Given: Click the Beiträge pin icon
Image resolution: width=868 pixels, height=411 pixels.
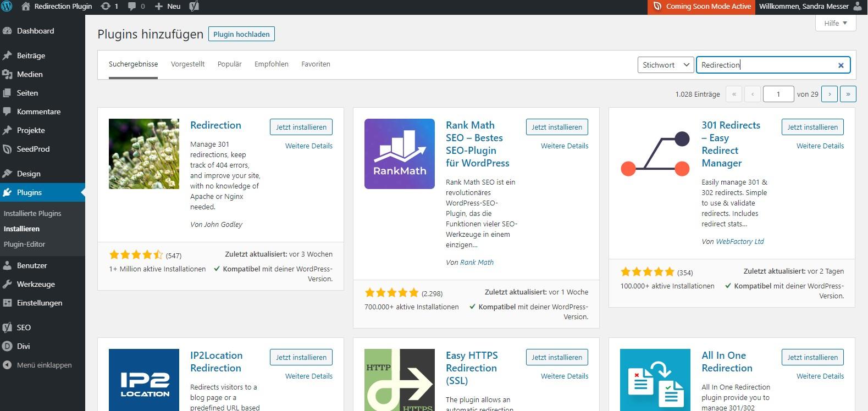Looking at the screenshot, I should coord(7,55).
